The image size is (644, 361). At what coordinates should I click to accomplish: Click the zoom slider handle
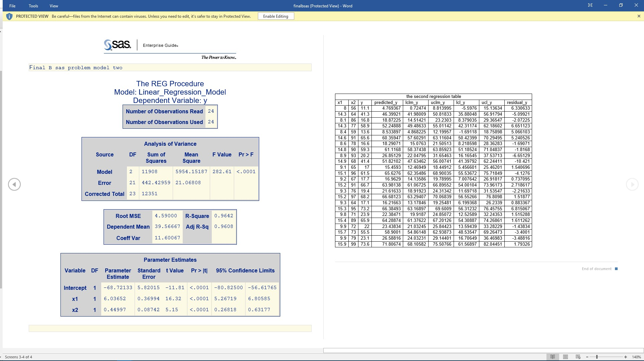point(597,357)
